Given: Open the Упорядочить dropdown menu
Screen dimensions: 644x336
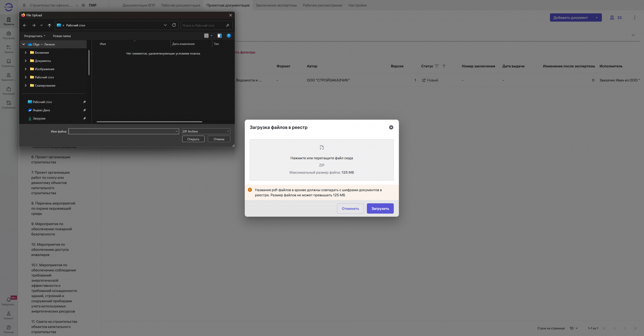Looking at the screenshot, I should (x=35, y=36).
